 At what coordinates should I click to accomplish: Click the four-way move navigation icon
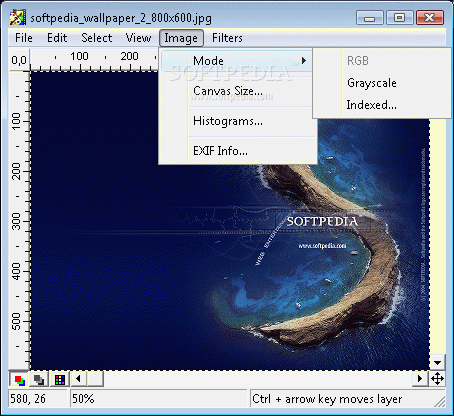[437, 379]
